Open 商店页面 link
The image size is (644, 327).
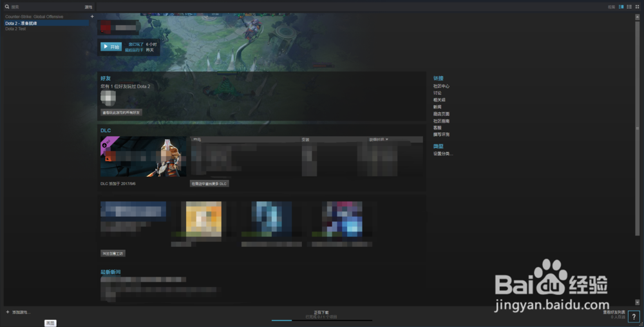click(x=441, y=114)
